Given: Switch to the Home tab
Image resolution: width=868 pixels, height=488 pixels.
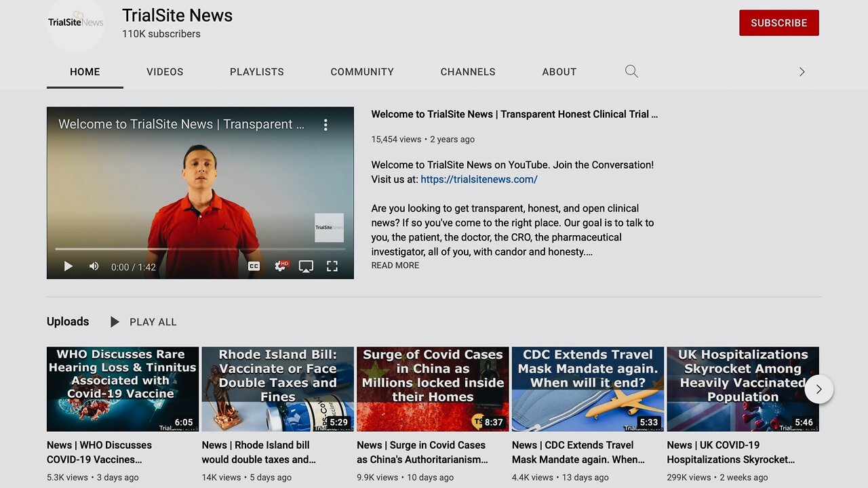Looking at the screenshot, I should (x=85, y=72).
